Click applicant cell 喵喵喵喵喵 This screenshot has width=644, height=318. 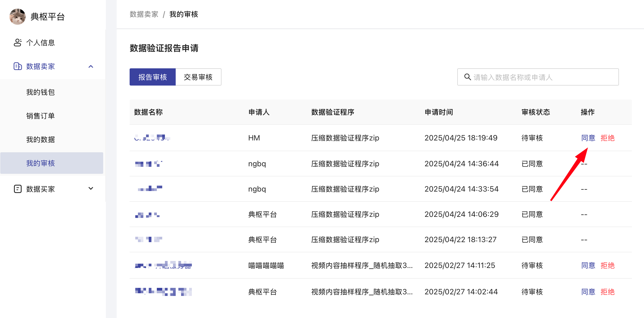pyautogui.click(x=266, y=266)
